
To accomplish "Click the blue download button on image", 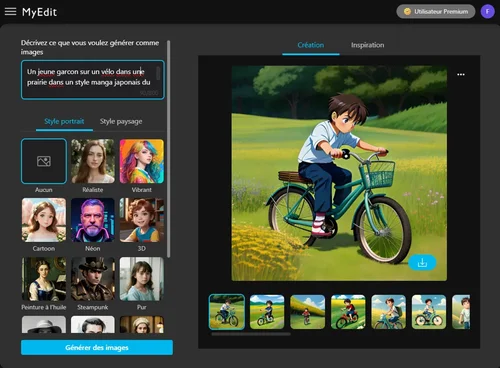I will point(422,263).
